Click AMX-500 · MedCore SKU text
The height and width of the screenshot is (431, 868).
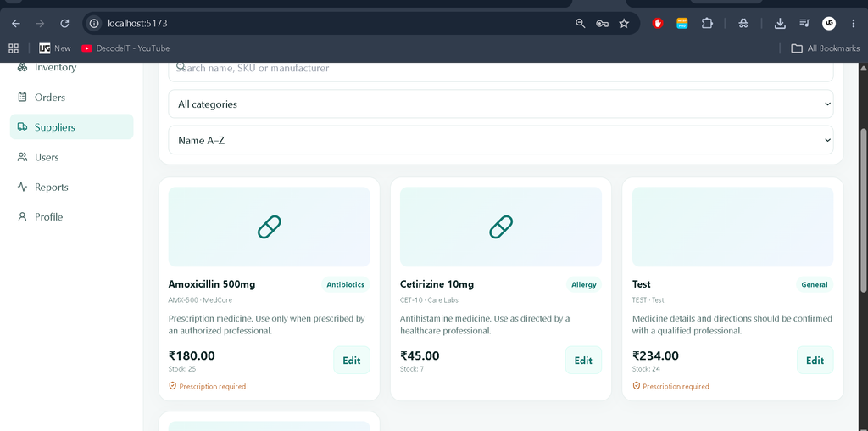point(200,300)
